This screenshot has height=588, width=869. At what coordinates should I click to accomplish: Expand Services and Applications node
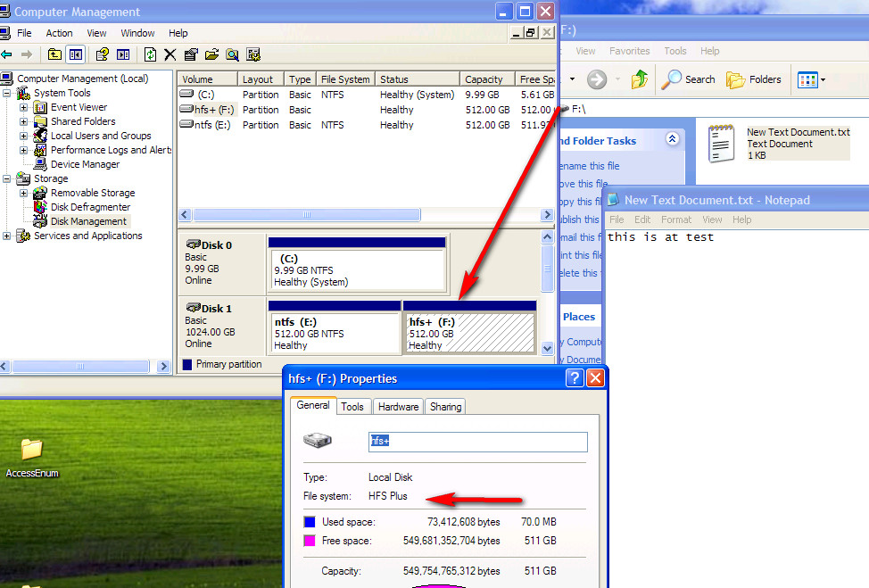pos(6,236)
